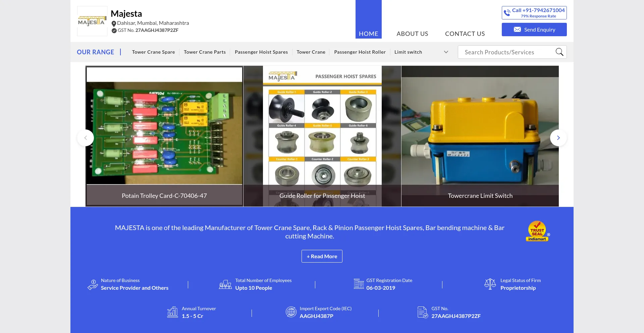Image resolution: width=644 pixels, height=333 pixels.
Task: Select Tower Crane Spare category
Action: [x=153, y=52]
